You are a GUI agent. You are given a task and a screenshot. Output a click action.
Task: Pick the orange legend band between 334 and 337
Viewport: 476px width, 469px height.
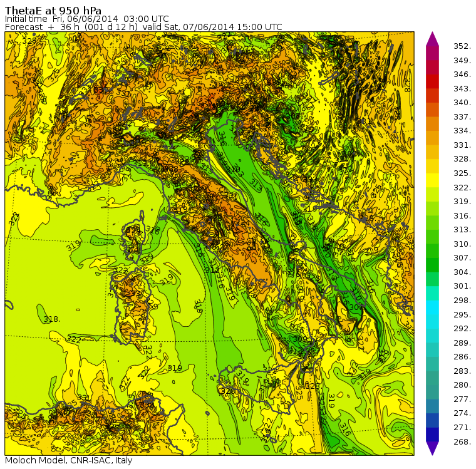coord(432,124)
